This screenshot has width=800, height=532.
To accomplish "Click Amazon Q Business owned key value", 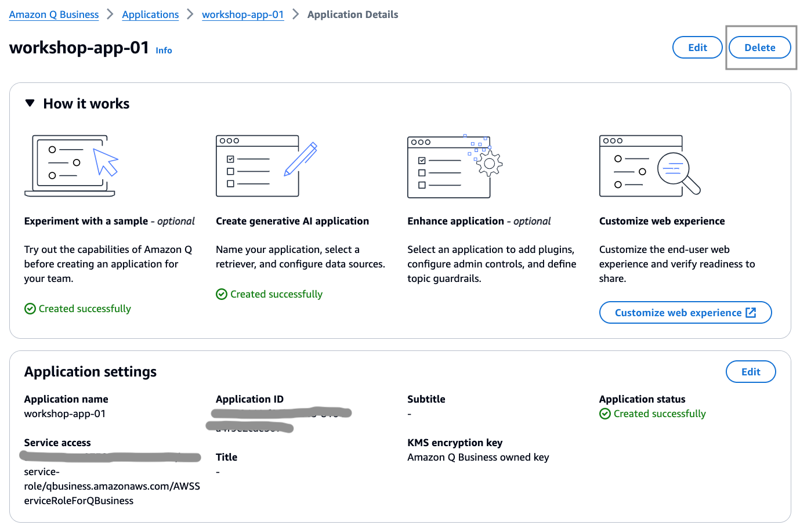I will pyautogui.click(x=478, y=457).
